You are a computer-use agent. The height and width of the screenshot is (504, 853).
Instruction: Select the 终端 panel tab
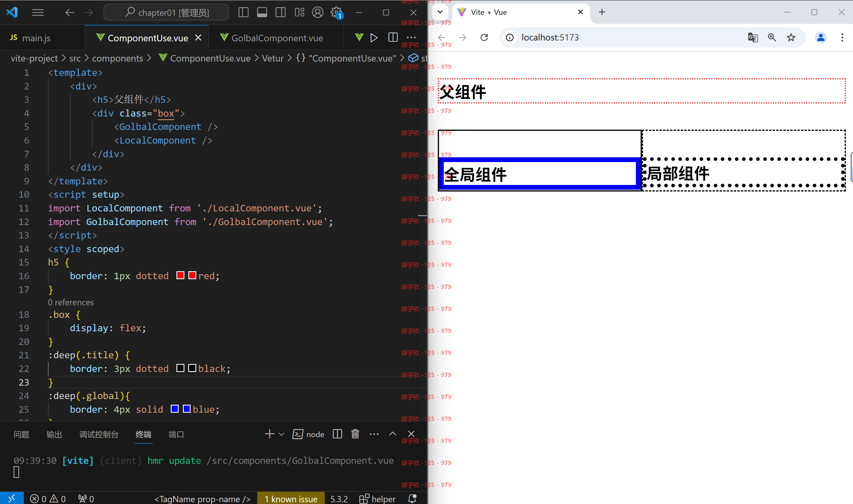(143, 434)
